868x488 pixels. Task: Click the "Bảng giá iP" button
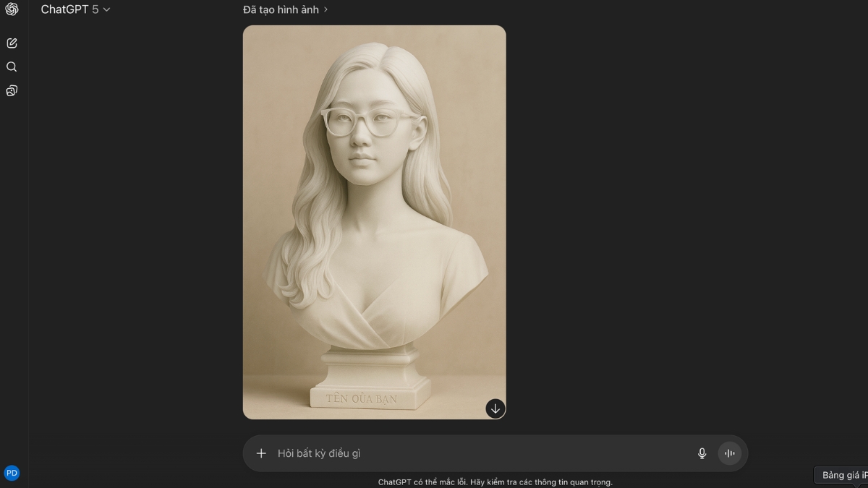coord(841,475)
